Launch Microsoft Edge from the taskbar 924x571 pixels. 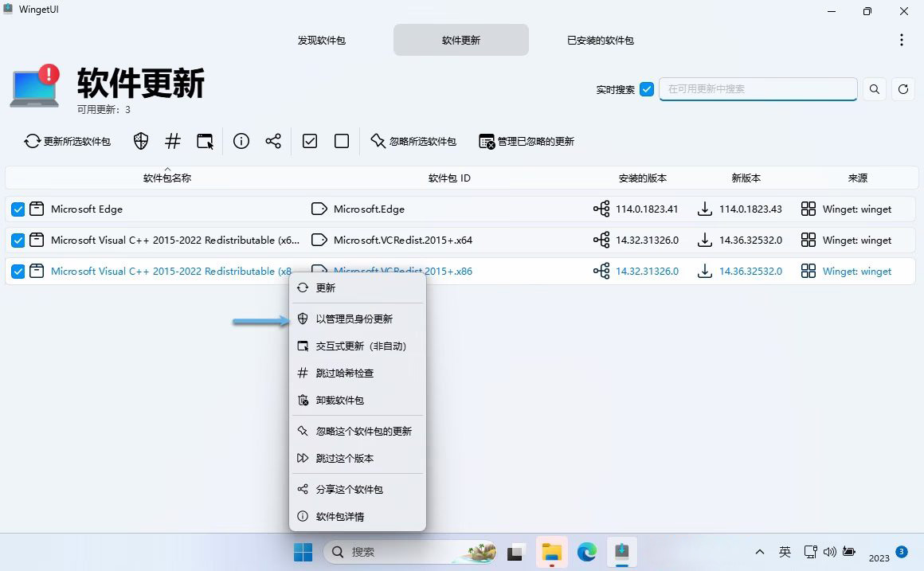click(x=587, y=552)
